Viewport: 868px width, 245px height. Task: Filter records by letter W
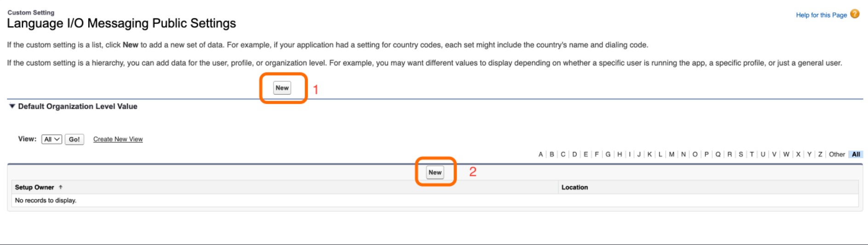(x=786, y=154)
